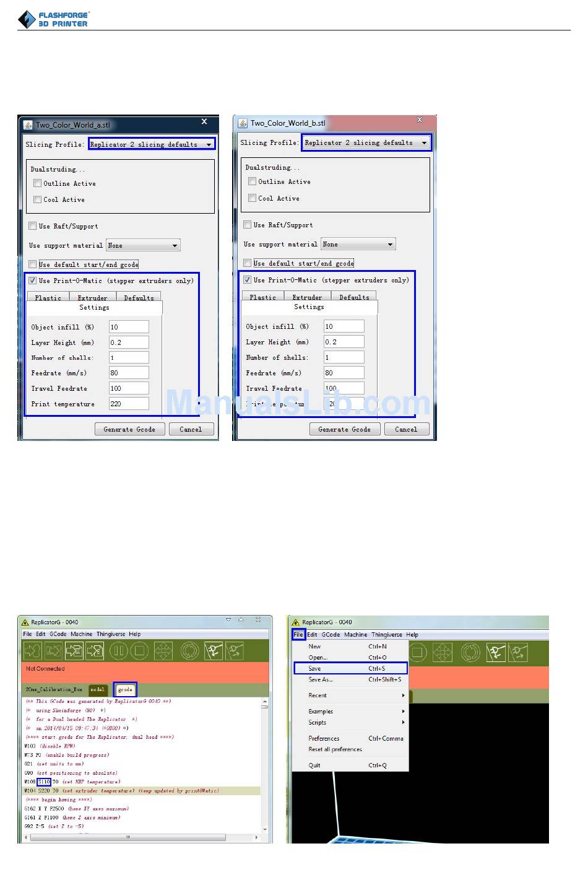This screenshot has width=588, height=872.
Task: Open support material dropdown in a.stl dialog
Action: pos(143,245)
